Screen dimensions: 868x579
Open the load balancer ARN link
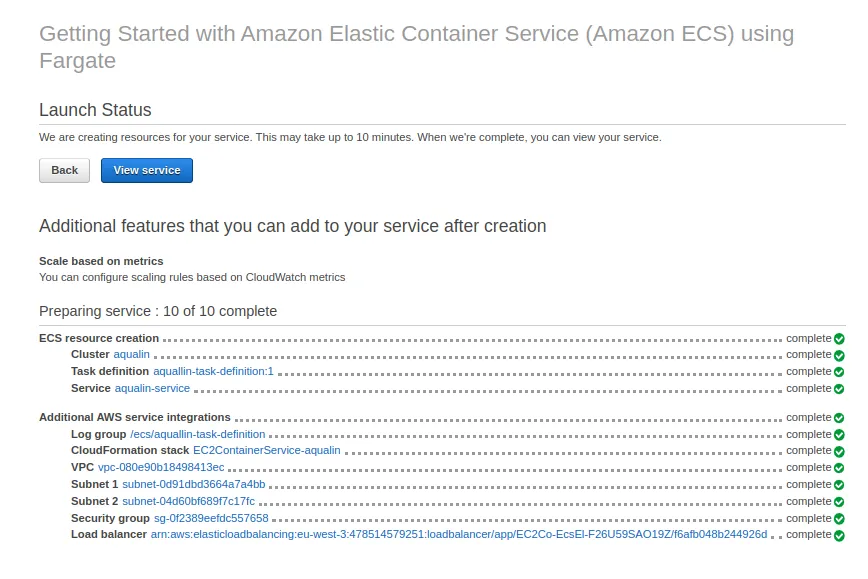point(459,535)
